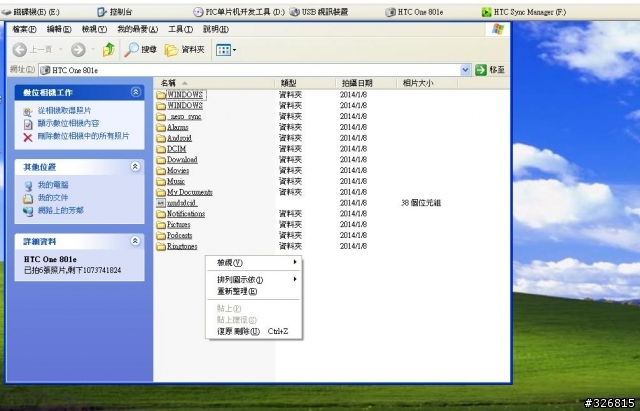The width and height of the screenshot is (640, 411).
Task: Click the My Computer icon in sidebar
Action: [28, 186]
